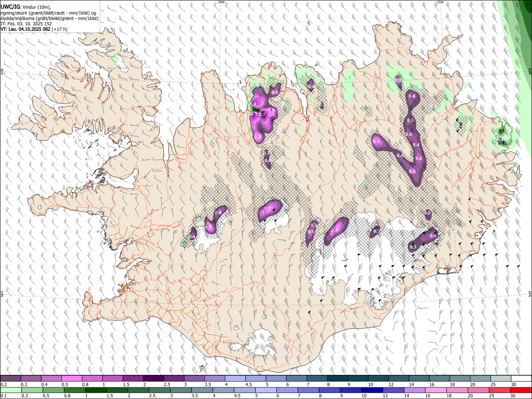Click the 'IT: Fös. 03. 10. 2025 15Z' line
Viewport: 532px width, 399px height.
[26, 24]
